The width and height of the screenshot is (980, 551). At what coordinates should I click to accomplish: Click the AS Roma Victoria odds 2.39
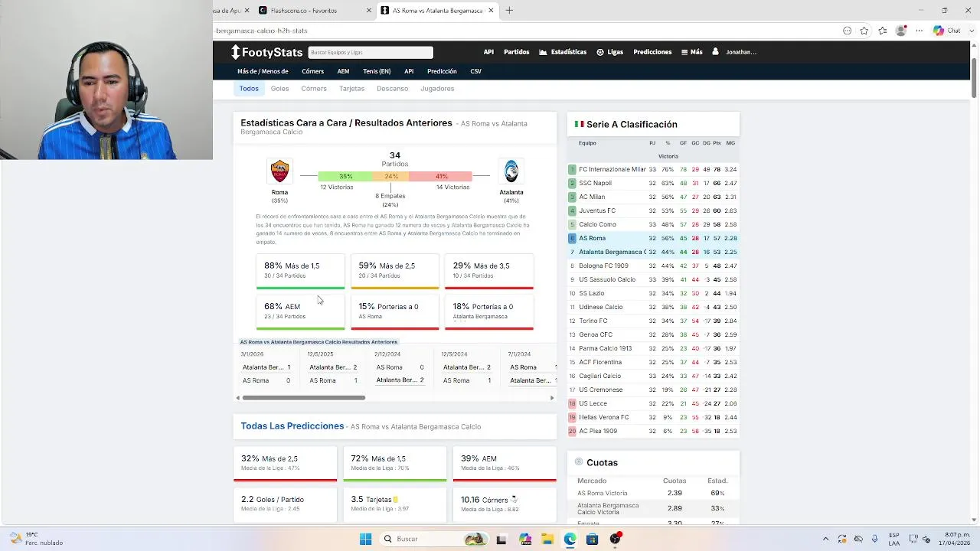[674, 493]
